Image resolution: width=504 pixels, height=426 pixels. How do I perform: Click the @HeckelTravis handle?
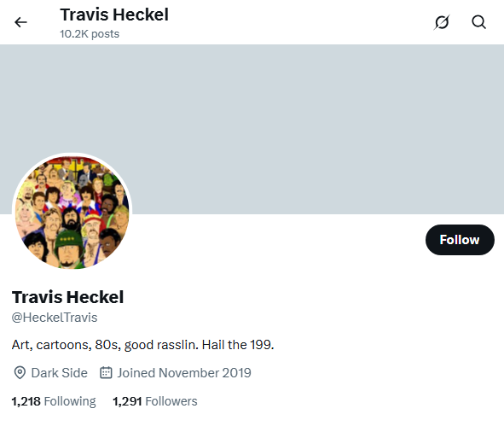point(55,318)
